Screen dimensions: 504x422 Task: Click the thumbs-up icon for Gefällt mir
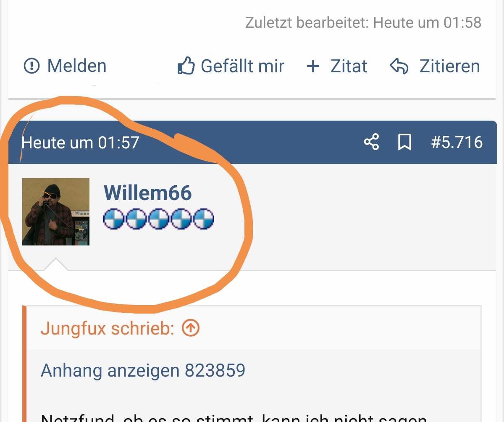tap(186, 66)
